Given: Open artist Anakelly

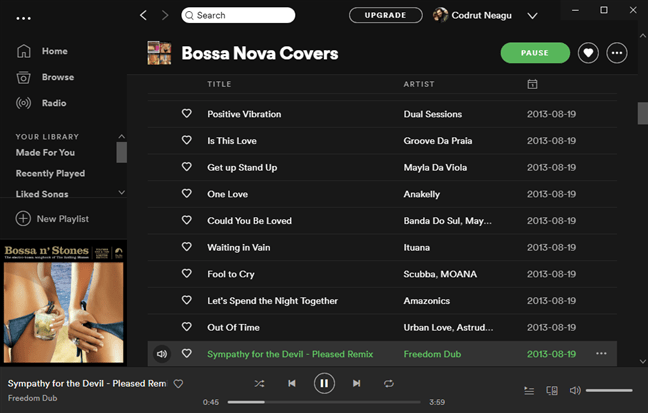Looking at the screenshot, I should pyautogui.click(x=422, y=194).
